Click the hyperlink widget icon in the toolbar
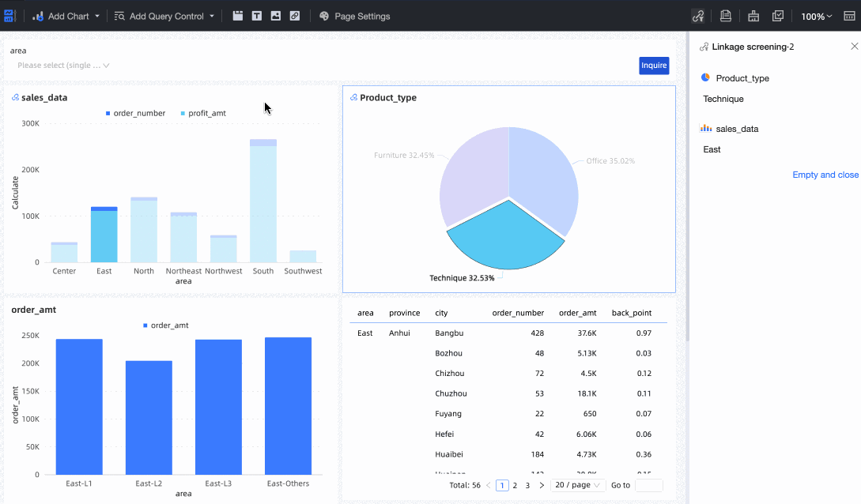861x504 pixels. [x=295, y=16]
